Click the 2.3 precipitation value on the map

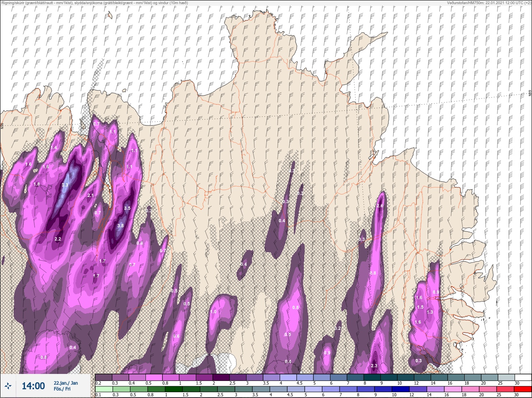[374, 366]
